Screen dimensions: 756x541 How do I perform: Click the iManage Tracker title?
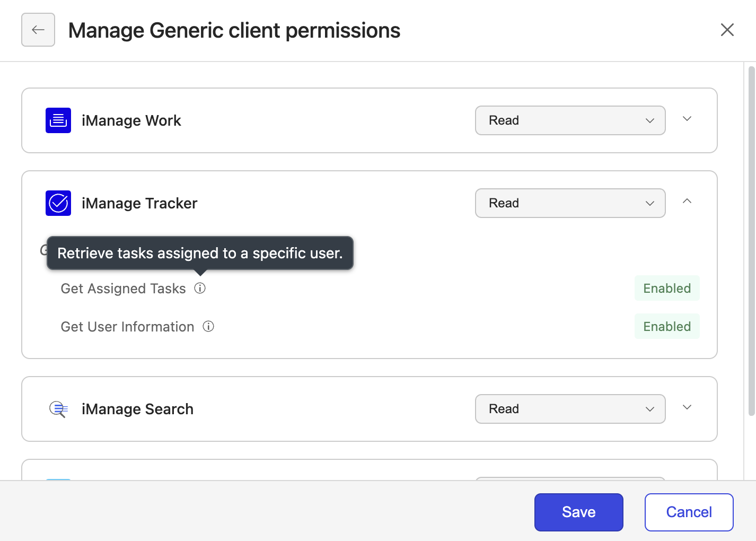tap(139, 204)
